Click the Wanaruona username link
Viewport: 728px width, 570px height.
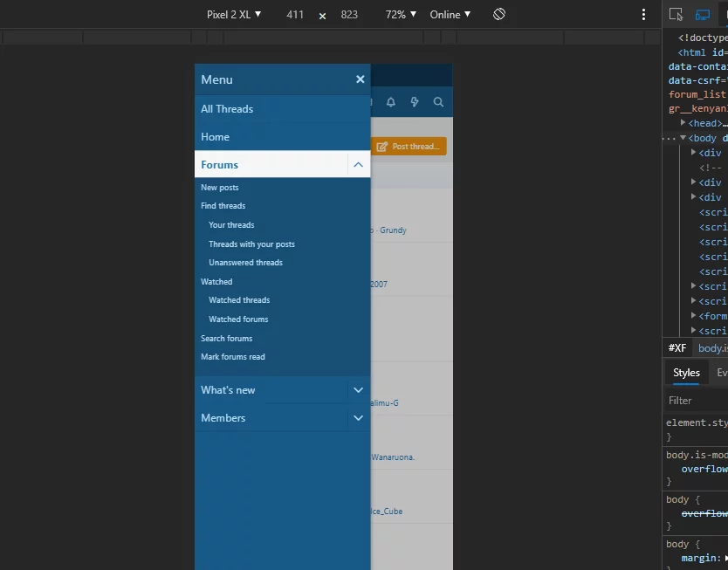tap(393, 457)
